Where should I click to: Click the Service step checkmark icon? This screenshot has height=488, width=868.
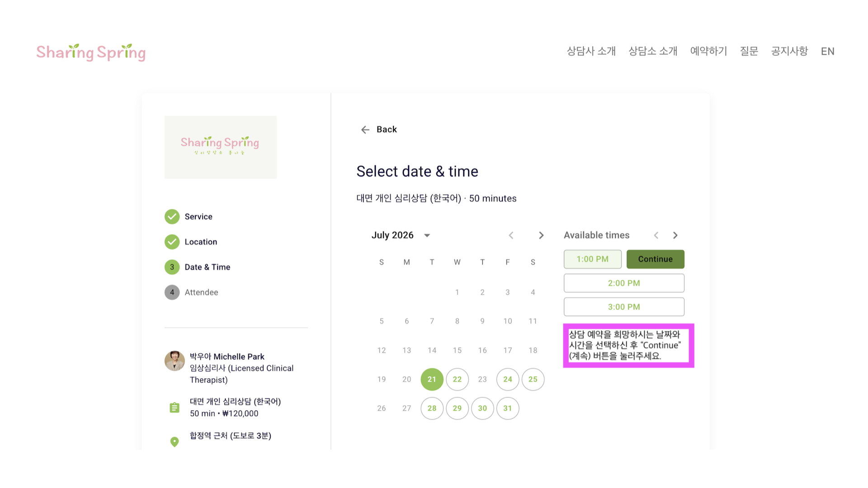point(172,217)
